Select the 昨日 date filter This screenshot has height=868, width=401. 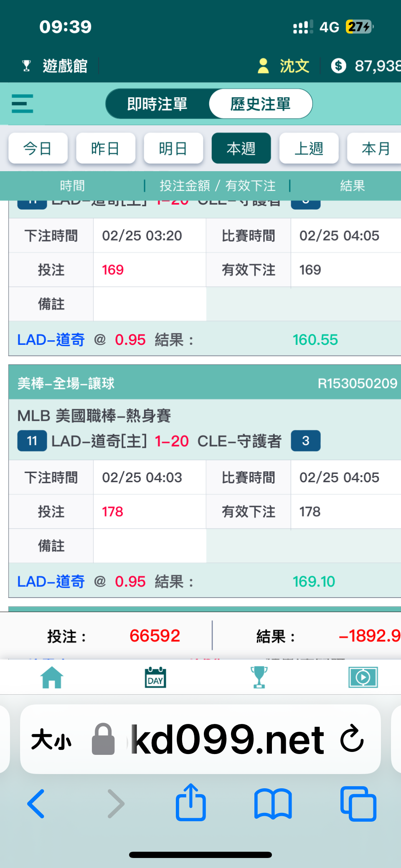(105, 148)
